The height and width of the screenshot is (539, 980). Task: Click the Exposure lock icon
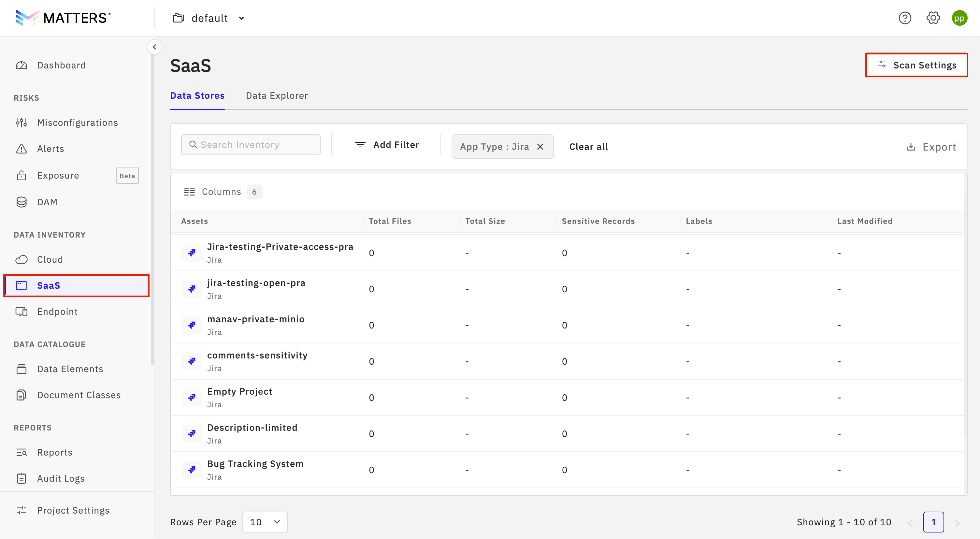click(21, 175)
